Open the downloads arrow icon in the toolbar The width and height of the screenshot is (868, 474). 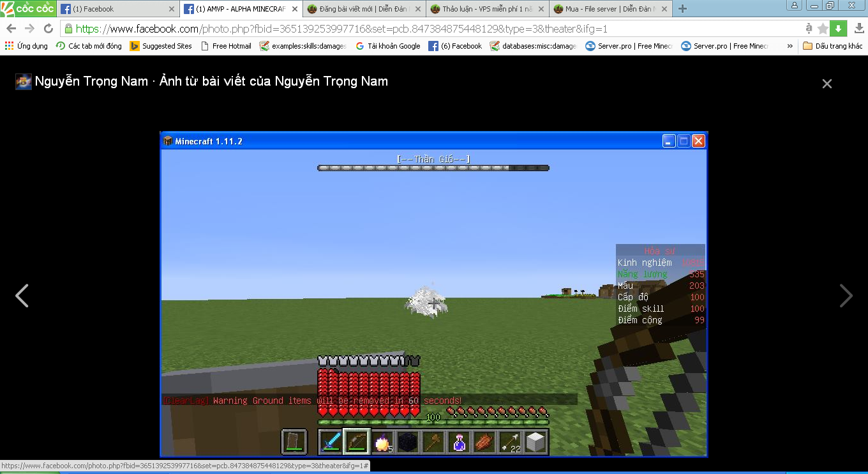[859, 29]
